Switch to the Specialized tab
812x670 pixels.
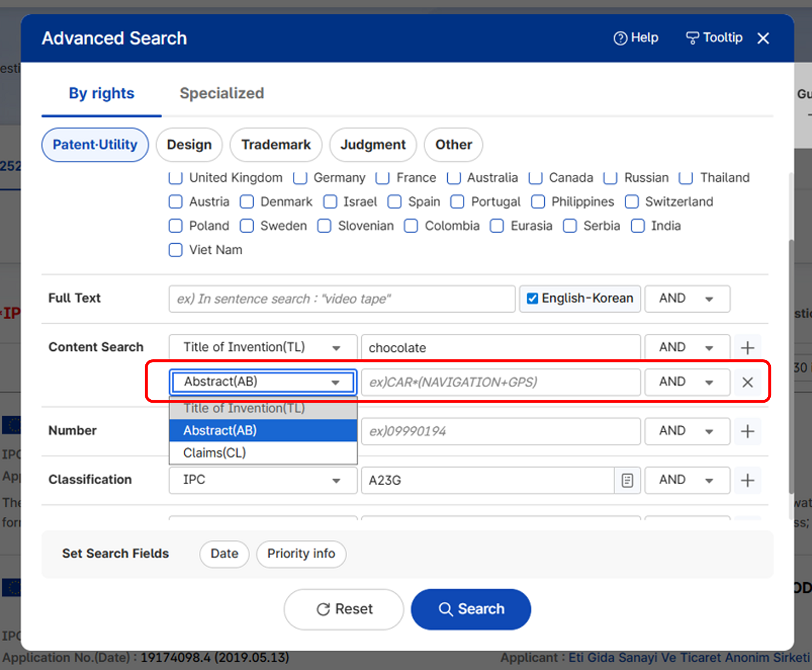pos(222,94)
